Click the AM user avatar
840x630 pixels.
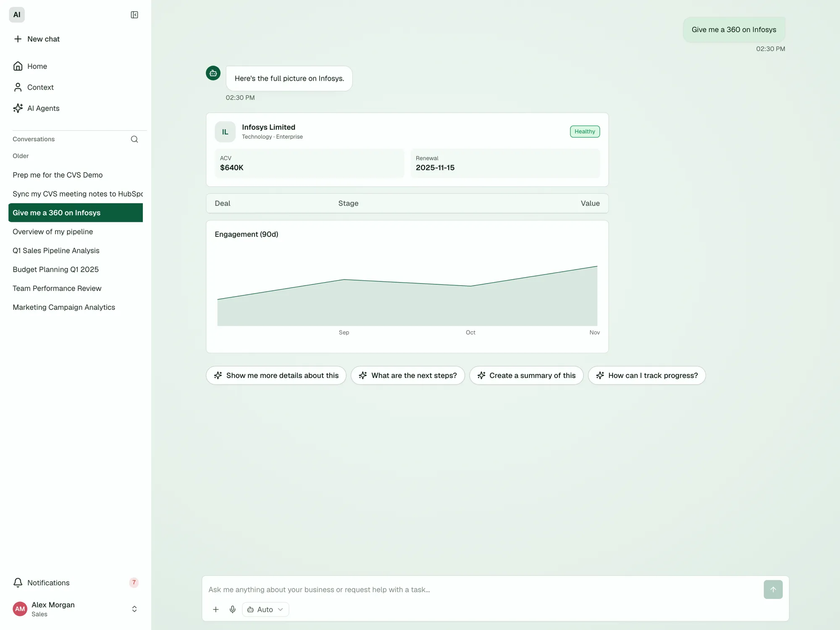click(20, 609)
